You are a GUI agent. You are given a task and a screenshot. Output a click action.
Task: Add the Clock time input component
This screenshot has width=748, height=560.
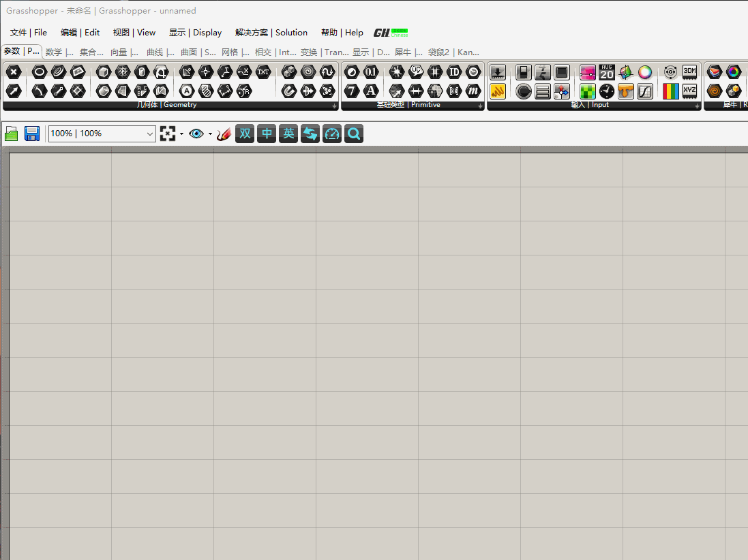pos(607,91)
